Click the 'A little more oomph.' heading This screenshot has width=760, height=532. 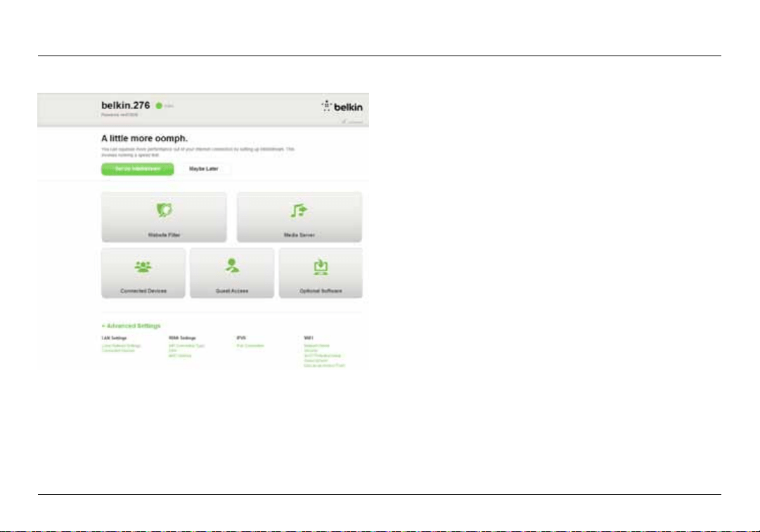[x=144, y=138]
